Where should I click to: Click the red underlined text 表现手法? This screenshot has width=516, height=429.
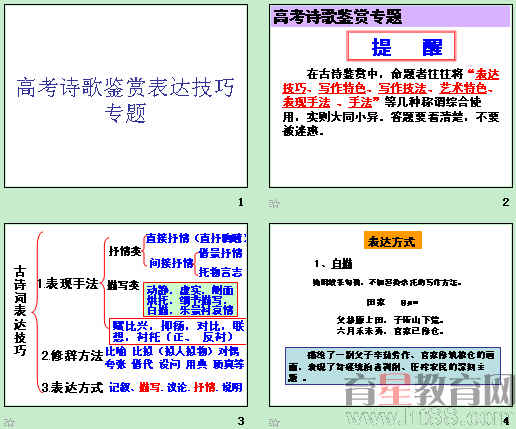tap(306, 102)
